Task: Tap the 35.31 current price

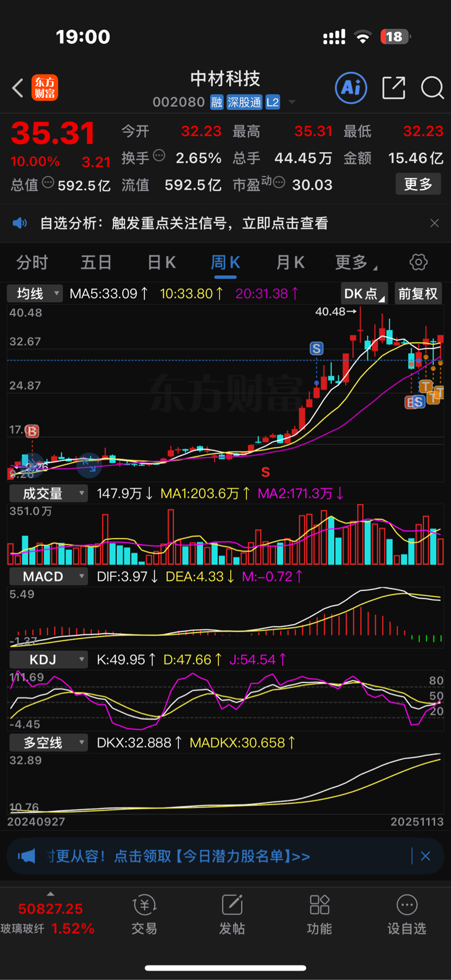Action: [53, 133]
